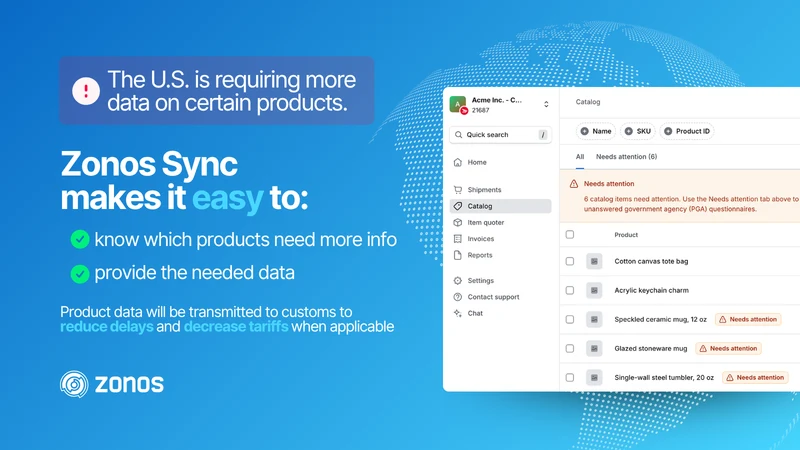Click the Single-wall steel tumbler thumbnail

(x=594, y=378)
